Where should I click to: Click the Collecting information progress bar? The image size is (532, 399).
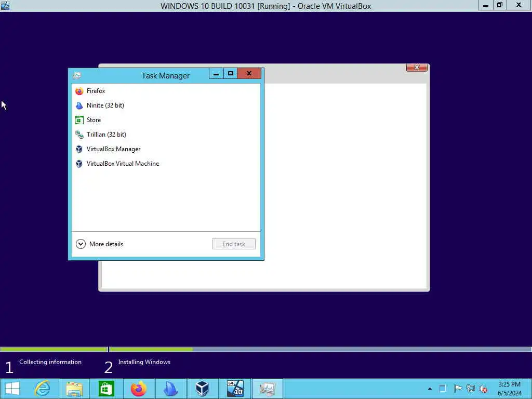point(54,350)
